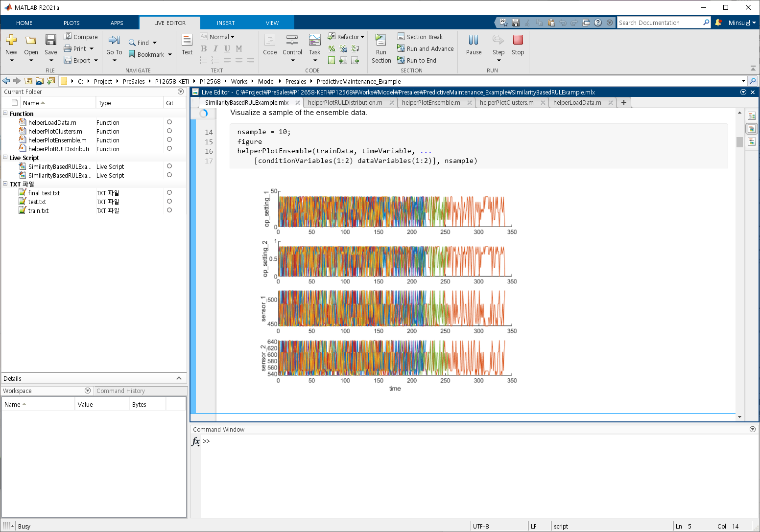This screenshot has width=760, height=532.
Task: Switch to the INSERT tab
Action: [226, 23]
